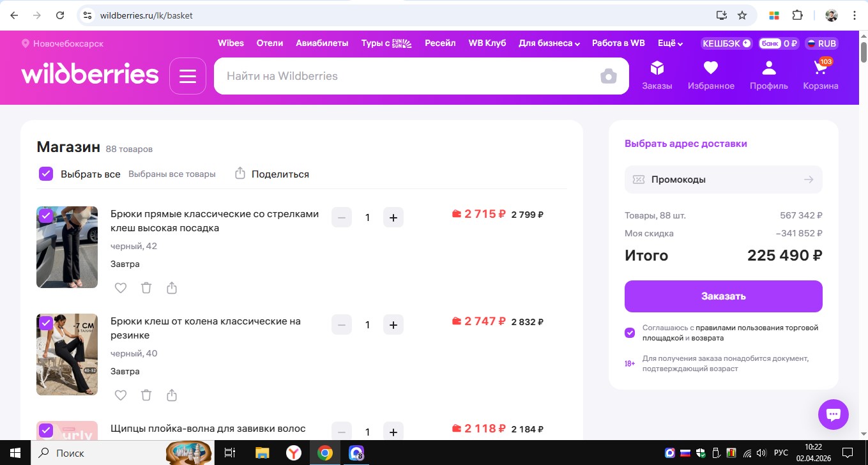The width and height of the screenshot is (868, 465).
Task: Delete the Брюки прямые классические item from basket
Action: click(x=146, y=288)
